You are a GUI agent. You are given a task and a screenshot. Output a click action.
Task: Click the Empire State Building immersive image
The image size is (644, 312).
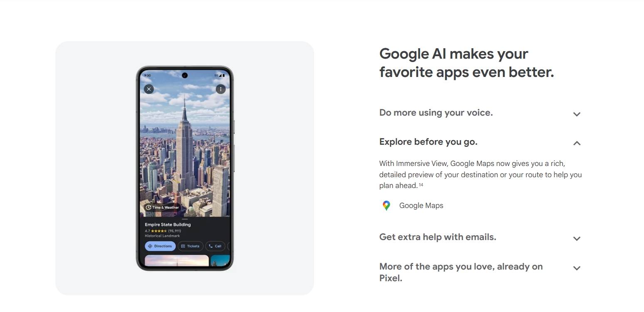point(185,144)
